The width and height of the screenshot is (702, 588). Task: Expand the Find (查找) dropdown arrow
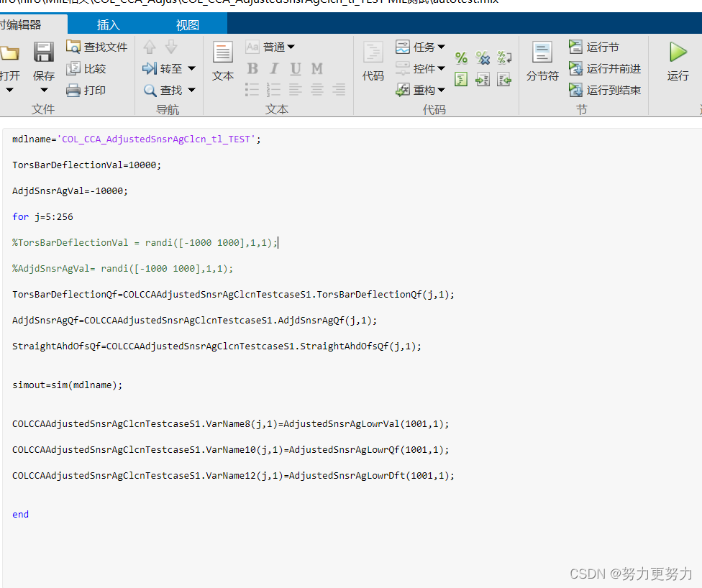point(191,90)
